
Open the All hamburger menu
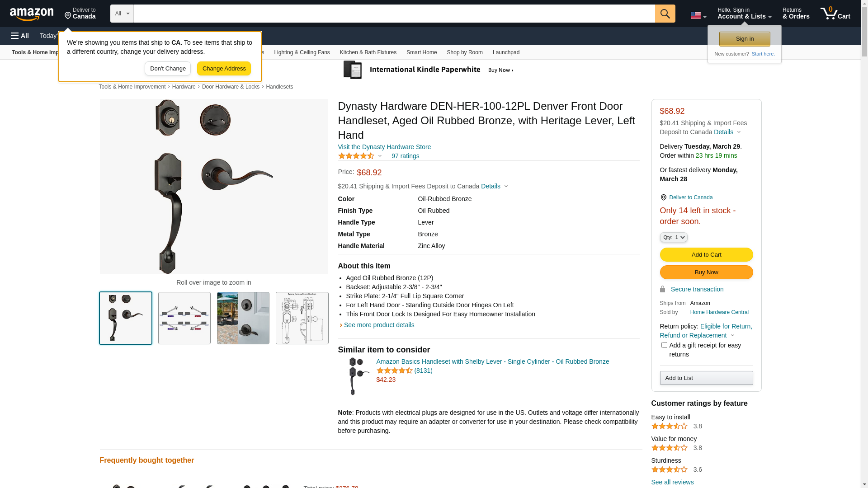pyautogui.click(x=20, y=36)
